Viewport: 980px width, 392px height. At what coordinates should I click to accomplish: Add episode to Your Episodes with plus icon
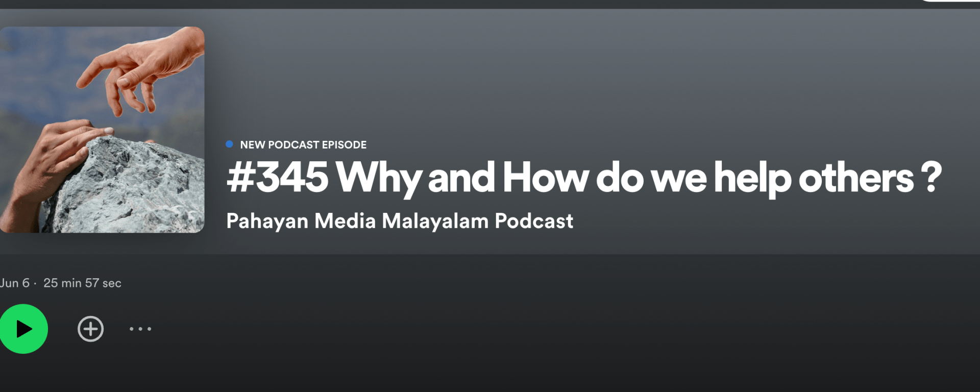click(90, 329)
